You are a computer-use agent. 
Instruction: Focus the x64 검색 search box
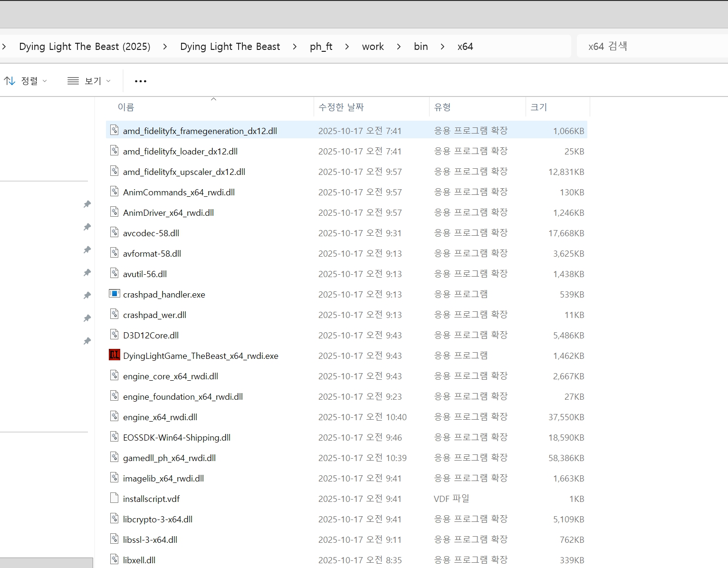pos(652,47)
